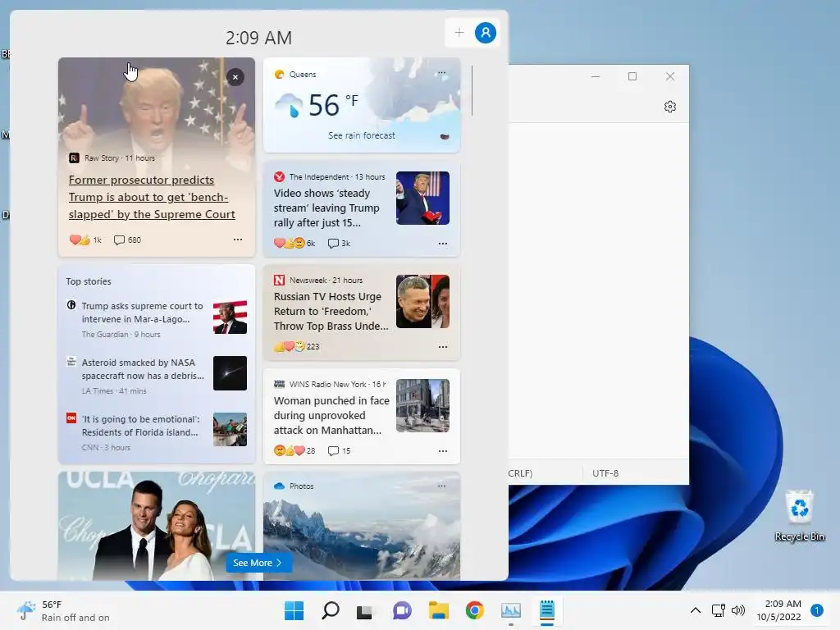Click UTF-8 encoding in Notepad status bar
The image size is (840, 630).
(605, 473)
